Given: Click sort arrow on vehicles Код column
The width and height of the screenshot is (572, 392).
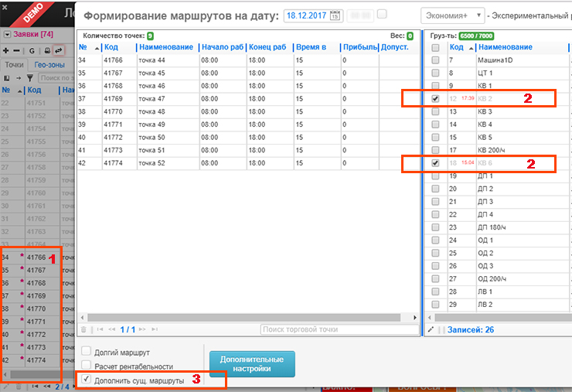Looking at the screenshot, I should coord(471,48).
